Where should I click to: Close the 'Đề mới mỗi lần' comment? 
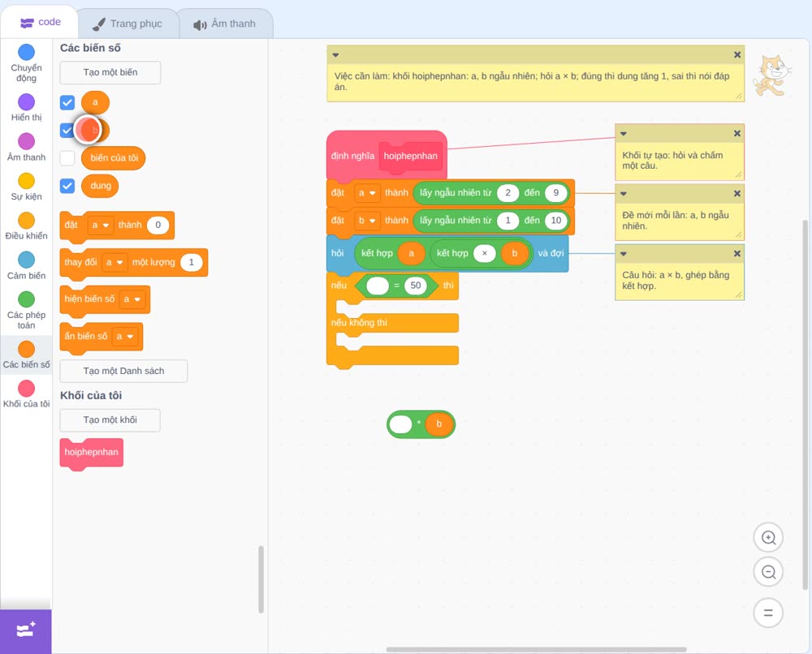tap(737, 193)
